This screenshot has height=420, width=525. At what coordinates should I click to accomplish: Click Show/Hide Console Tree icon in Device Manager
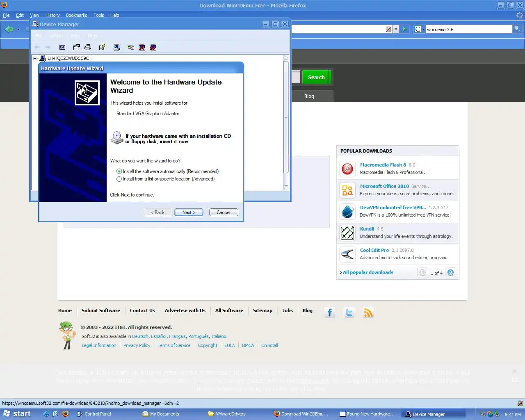tap(62, 48)
